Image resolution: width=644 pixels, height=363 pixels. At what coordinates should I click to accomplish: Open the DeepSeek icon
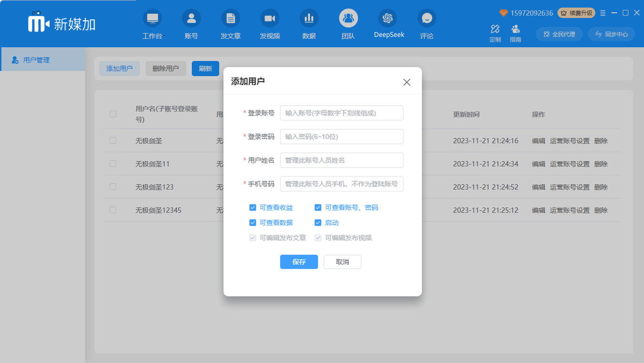[x=388, y=19]
